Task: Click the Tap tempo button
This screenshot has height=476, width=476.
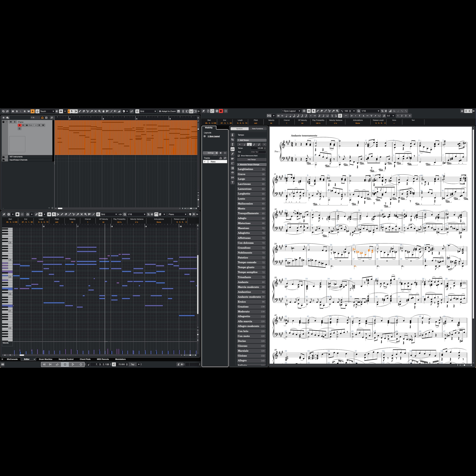Action: coord(132,364)
